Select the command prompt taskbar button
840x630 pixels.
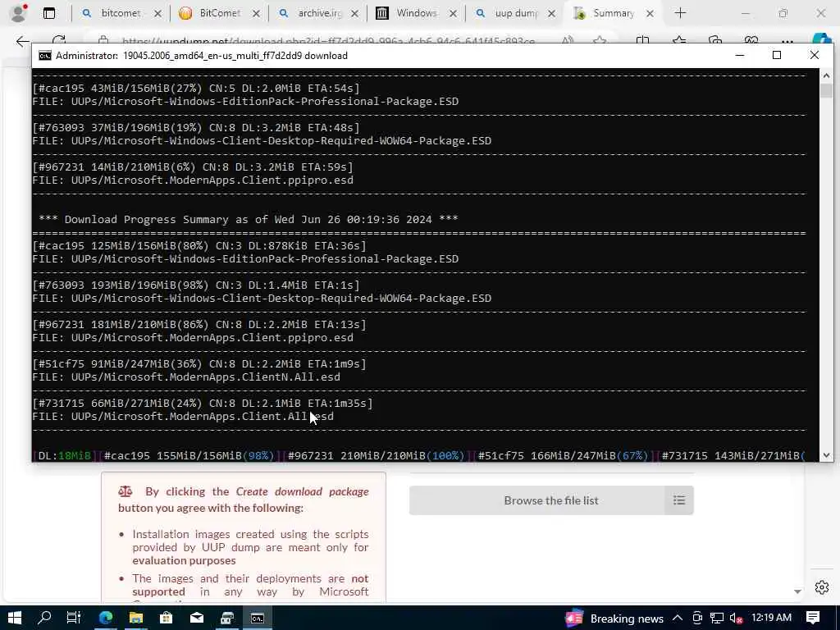257,619
